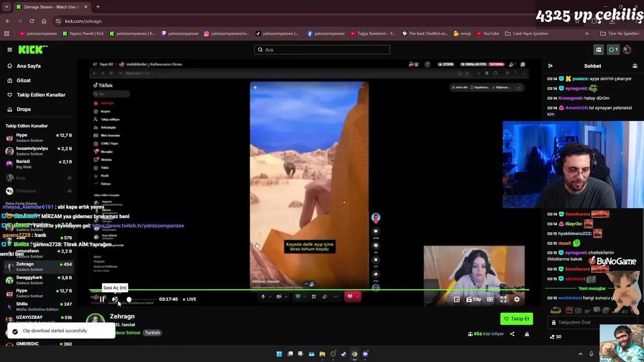Image resolution: width=644 pixels, height=362 pixels.
Task: Open the rewards icon in header
Action: (x=599, y=50)
